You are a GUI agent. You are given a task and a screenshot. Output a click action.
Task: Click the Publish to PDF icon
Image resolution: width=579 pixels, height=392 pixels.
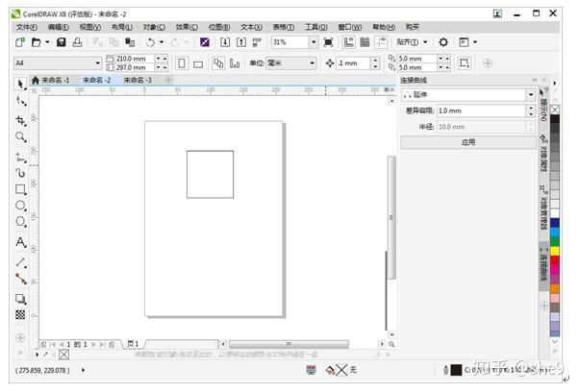click(x=257, y=42)
